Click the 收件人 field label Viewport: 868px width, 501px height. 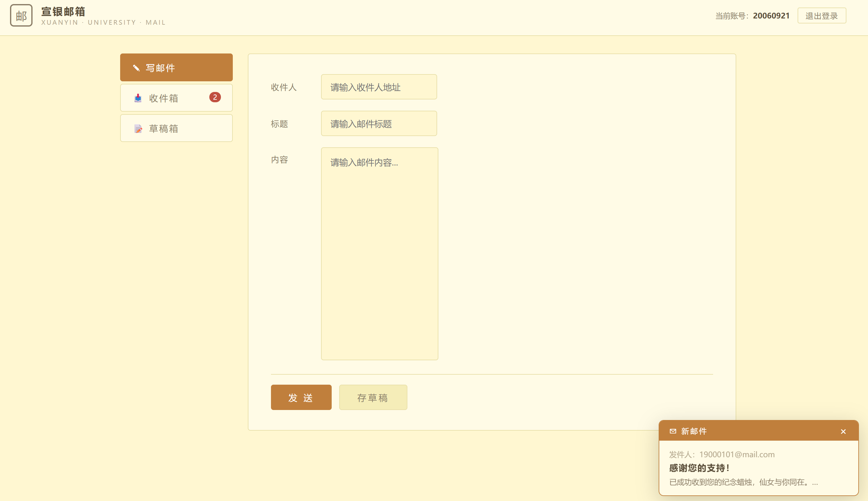coord(283,87)
